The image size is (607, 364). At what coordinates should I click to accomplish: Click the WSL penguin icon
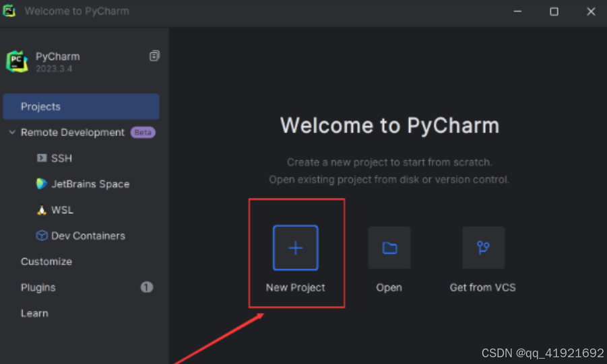[x=41, y=210]
